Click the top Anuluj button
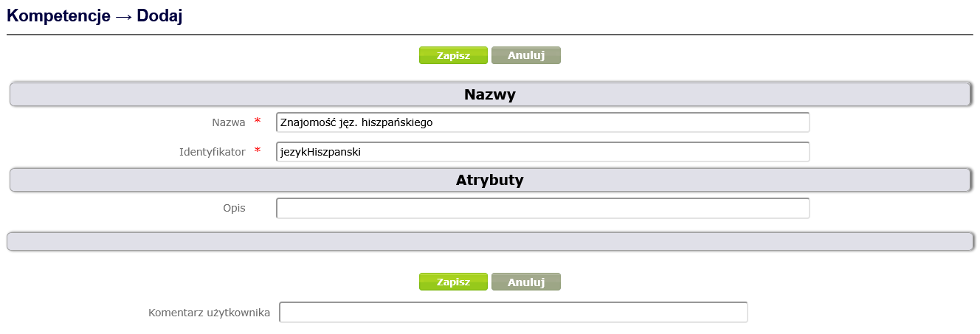 point(525,55)
